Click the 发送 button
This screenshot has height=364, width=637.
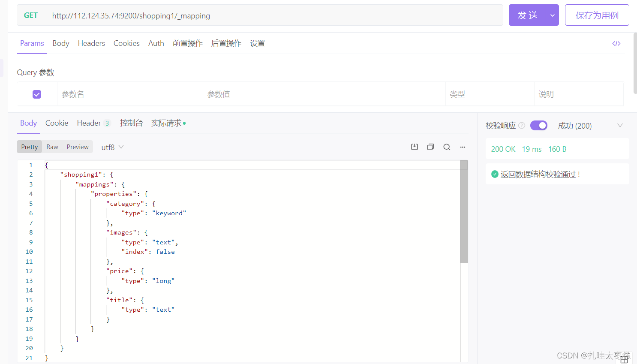(x=527, y=15)
